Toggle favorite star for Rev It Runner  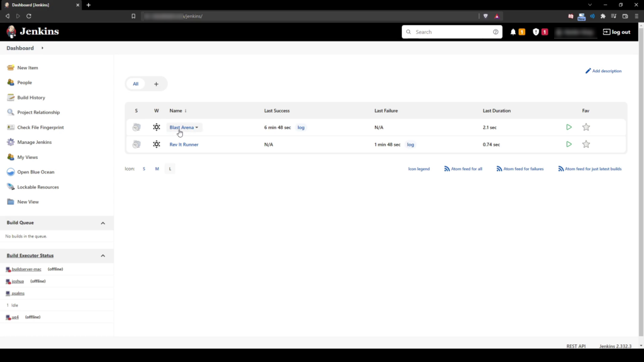pyautogui.click(x=586, y=145)
